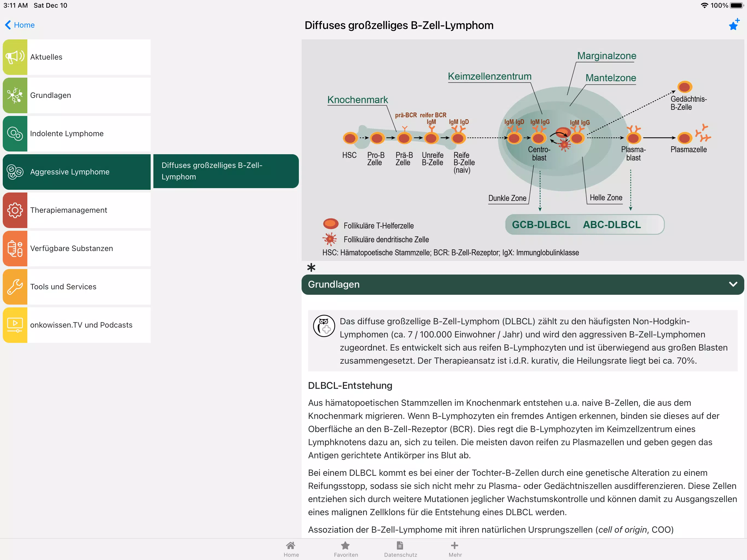Switch to the Favoriten tab label
The height and width of the screenshot is (560, 747).
coord(346,555)
